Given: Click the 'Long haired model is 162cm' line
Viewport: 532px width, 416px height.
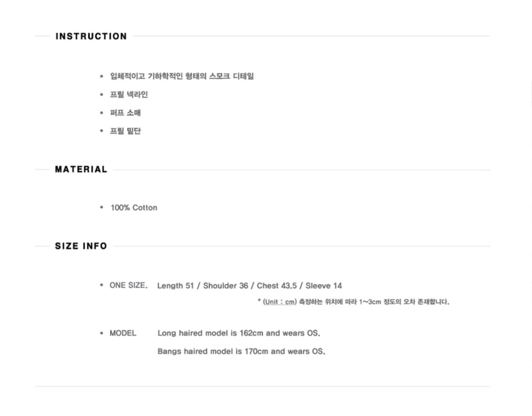Looking at the screenshot, I should [239, 333].
